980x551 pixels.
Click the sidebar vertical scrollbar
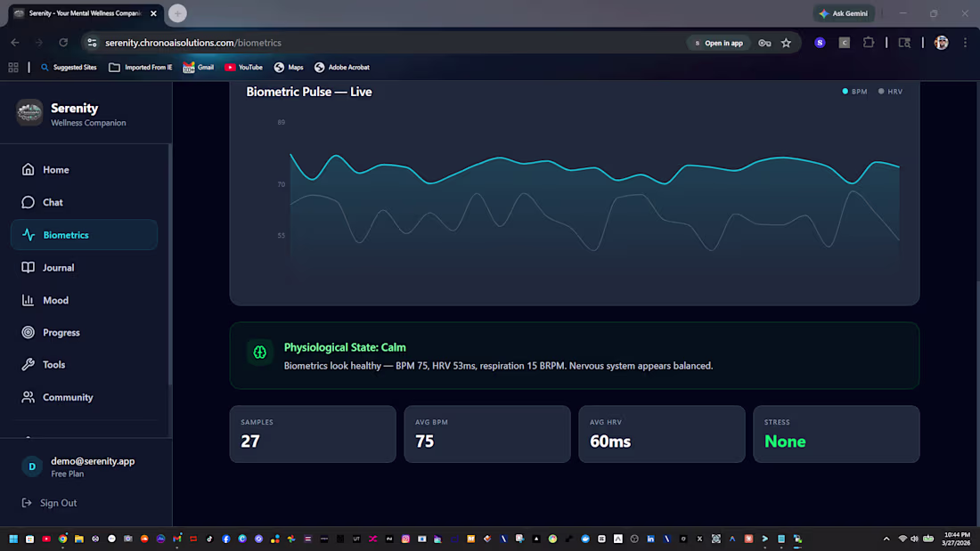coord(169,266)
